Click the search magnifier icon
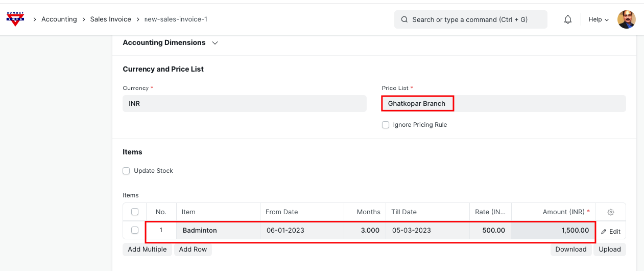The image size is (644, 271). [404, 19]
